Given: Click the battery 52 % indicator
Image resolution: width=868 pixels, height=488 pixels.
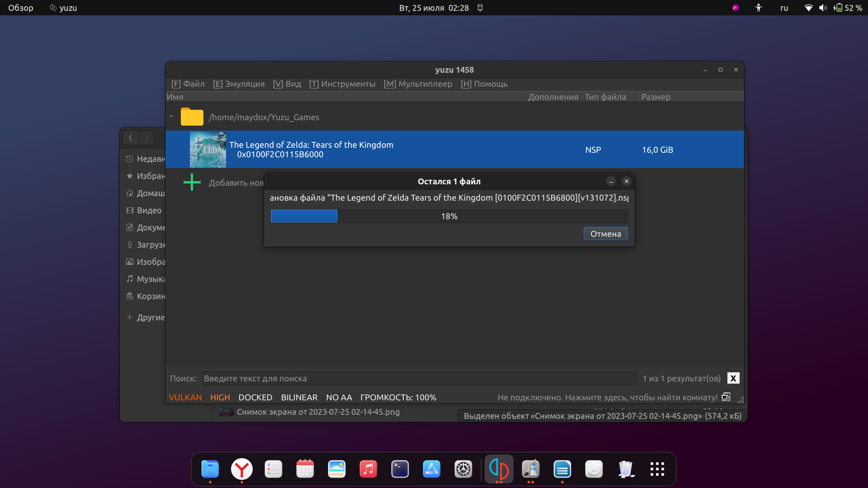Looking at the screenshot, I should 848,8.
